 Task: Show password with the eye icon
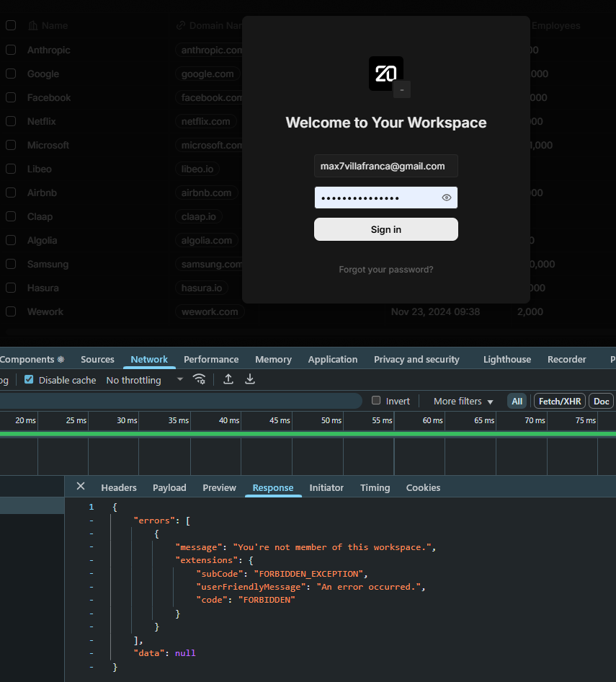(447, 198)
